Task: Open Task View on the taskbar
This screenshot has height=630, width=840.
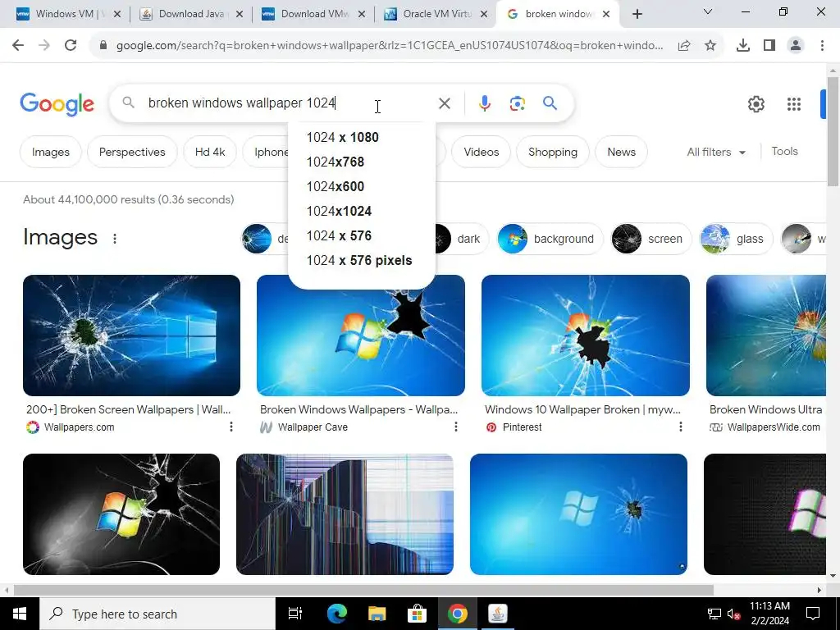Action: pos(295,614)
